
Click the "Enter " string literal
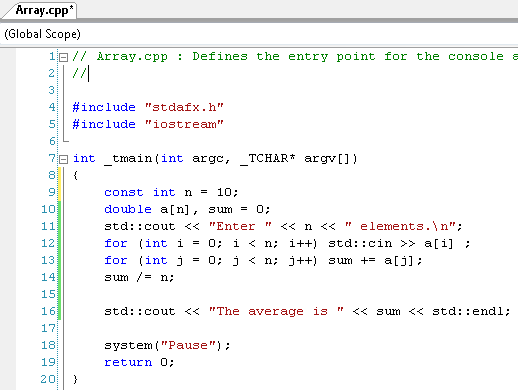click(240, 226)
